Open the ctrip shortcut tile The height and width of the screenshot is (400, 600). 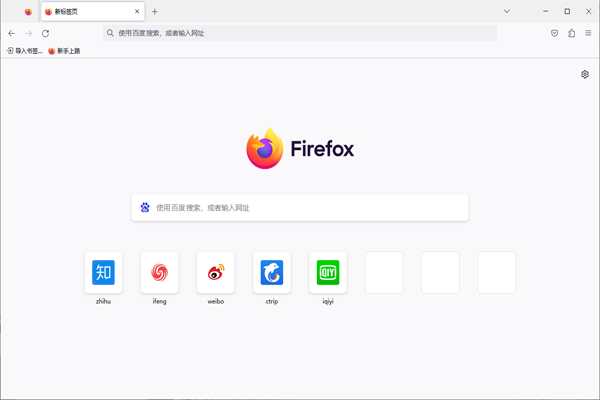(x=272, y=272)
